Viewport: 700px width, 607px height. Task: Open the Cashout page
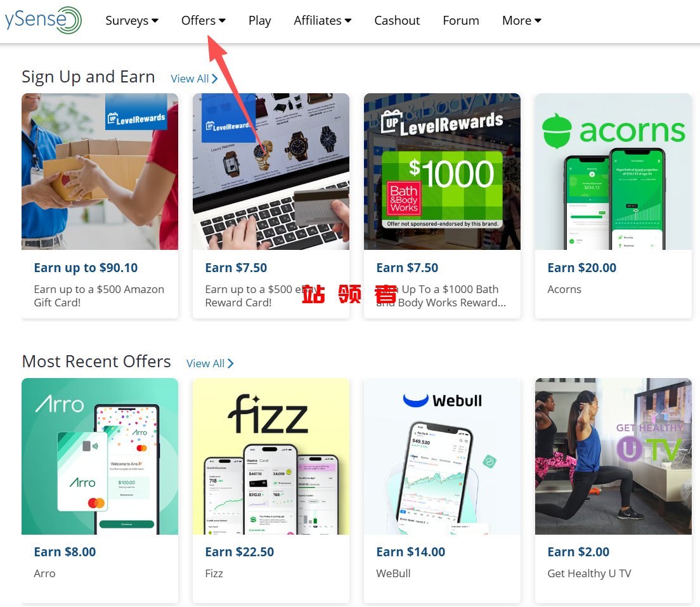tap(397, 20)
